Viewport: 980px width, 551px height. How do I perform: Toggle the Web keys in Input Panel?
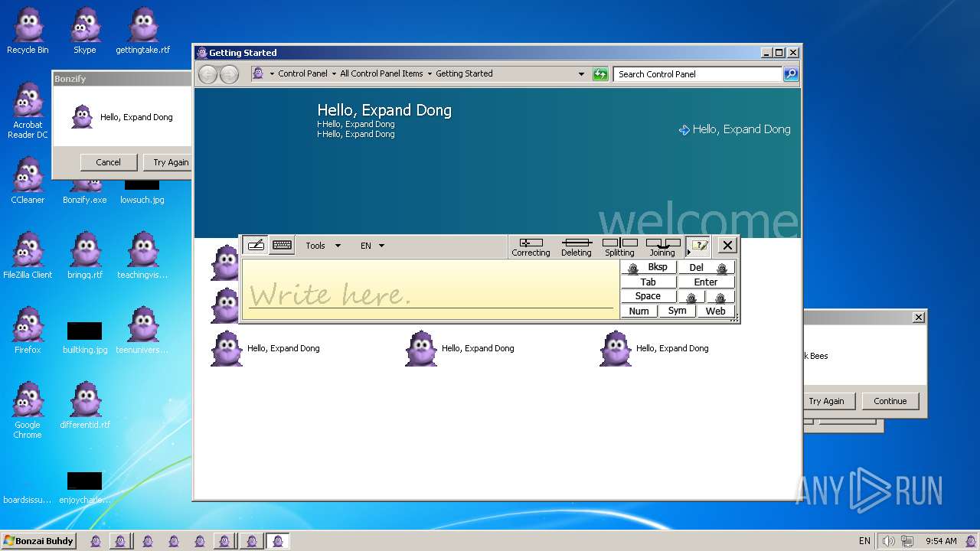(716, 311)
